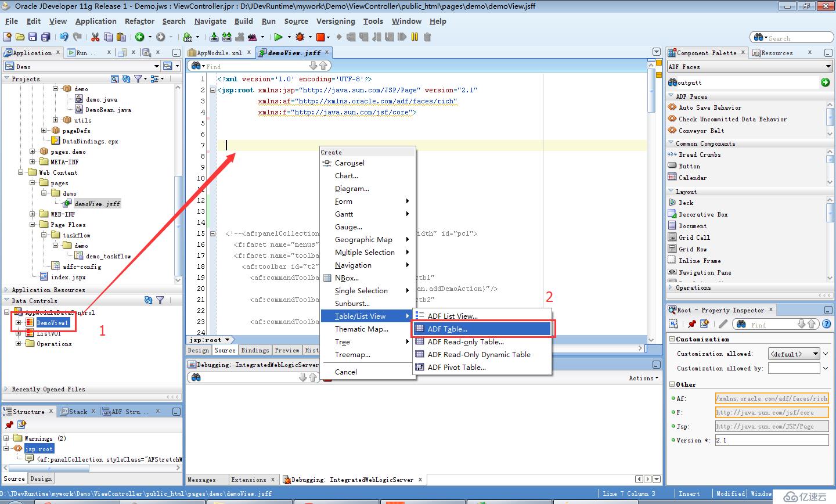The image size is (836, 504).
Task: Click the main toolbar Search field
Action: point(792,38)
